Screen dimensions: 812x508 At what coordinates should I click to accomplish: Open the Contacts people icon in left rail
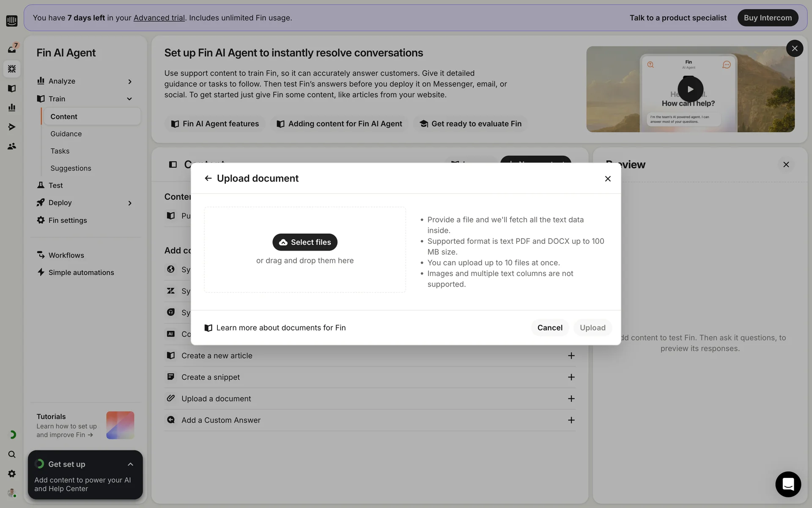[12, 146]
